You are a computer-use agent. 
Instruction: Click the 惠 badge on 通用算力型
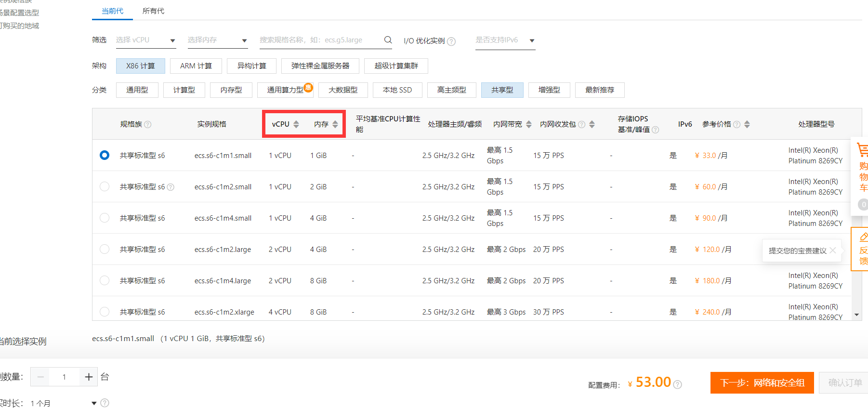(308, 87)
